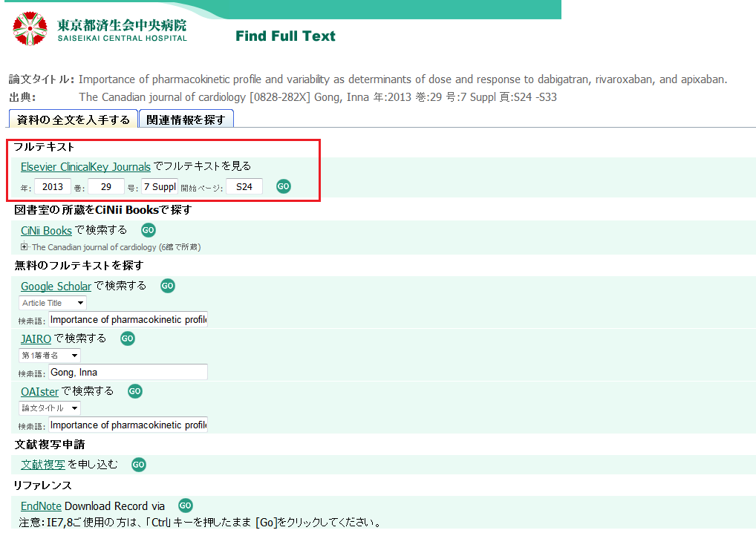Click the Saiseikai Central Hospital logo
This screenshot has width=756, height=533.
[x=100, y=29]
